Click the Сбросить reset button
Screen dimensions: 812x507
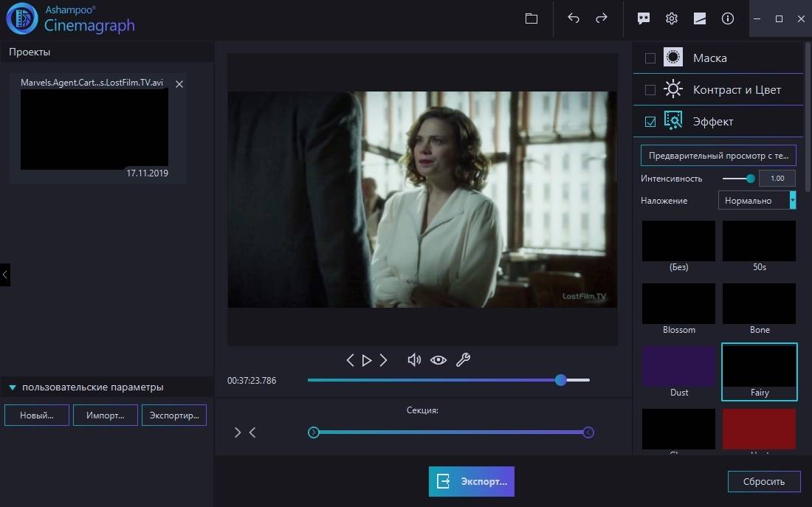pyautogui.click(x=764, y=482)
